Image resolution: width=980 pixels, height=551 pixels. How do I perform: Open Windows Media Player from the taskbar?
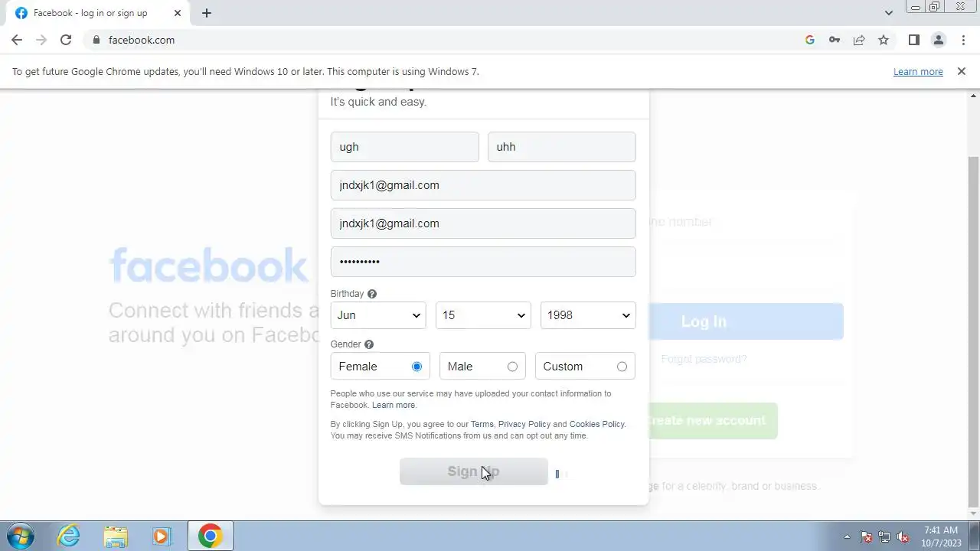[x=162, y=536]
